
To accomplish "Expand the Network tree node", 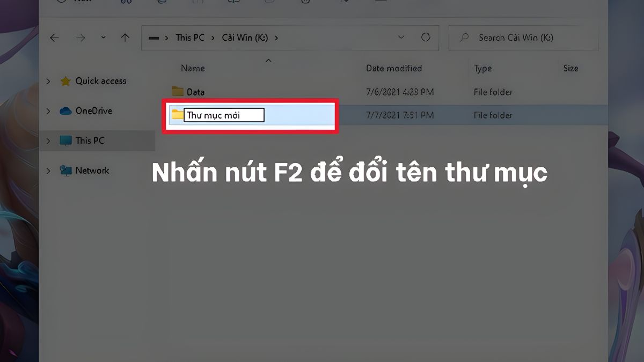I will click(48, 171).
